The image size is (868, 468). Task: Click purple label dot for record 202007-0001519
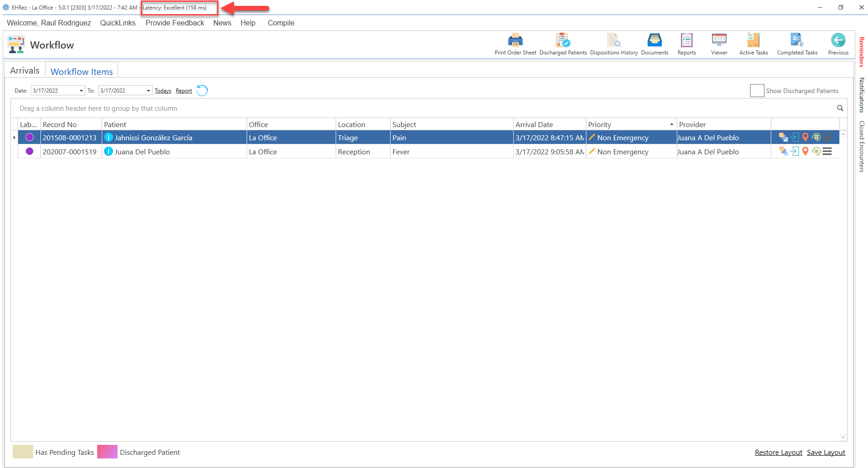coord(30,151)
